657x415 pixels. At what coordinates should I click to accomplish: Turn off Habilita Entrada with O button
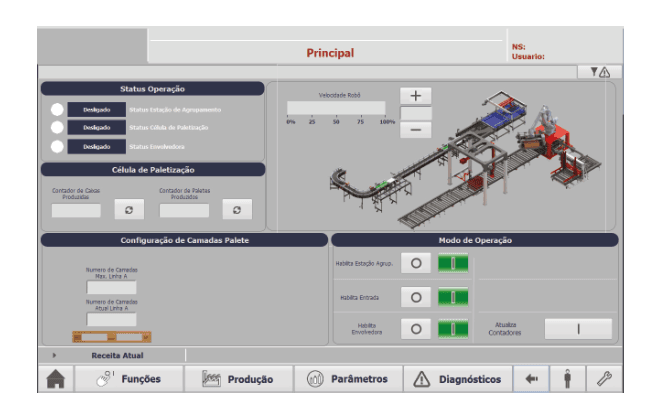pos(416,297)
